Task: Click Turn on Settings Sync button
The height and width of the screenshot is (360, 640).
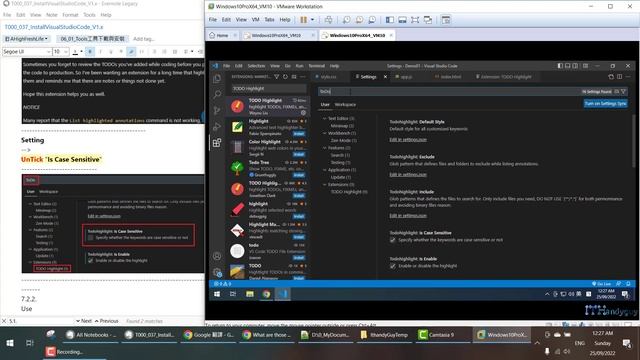Action: coord(605,104)
